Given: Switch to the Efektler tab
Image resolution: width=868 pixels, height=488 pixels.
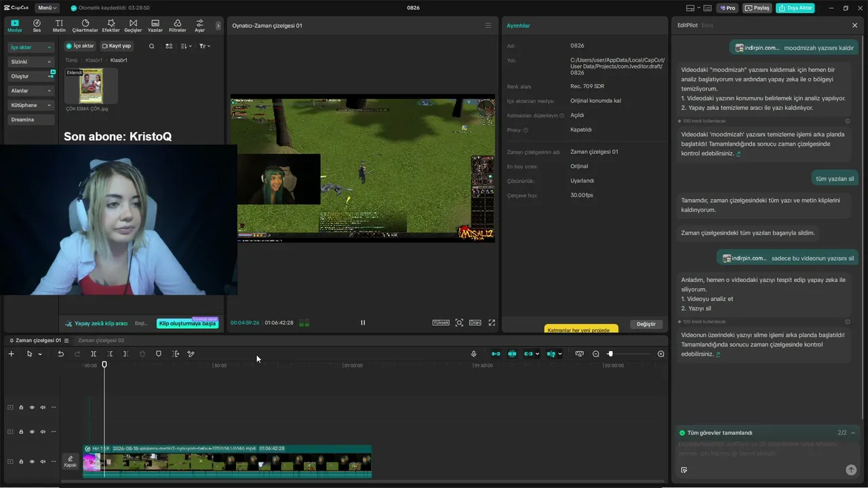Looking at the screenshot, I should tap(111, 26).
